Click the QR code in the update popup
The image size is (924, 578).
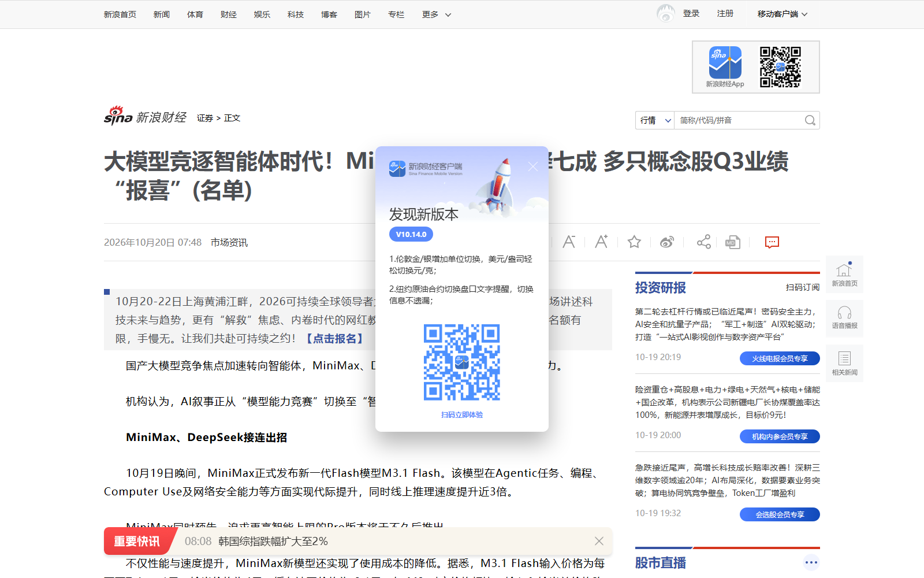pyautogui.click(x=462, y=362)
